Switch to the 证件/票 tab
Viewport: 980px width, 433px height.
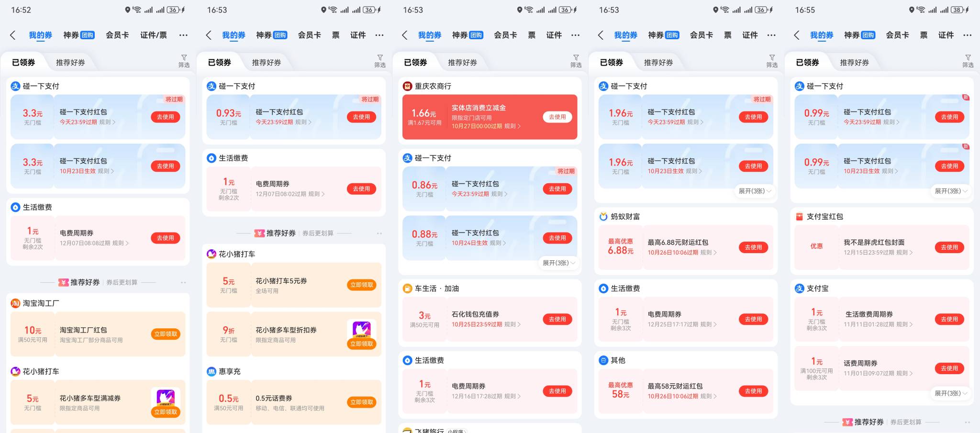(153, 35)
